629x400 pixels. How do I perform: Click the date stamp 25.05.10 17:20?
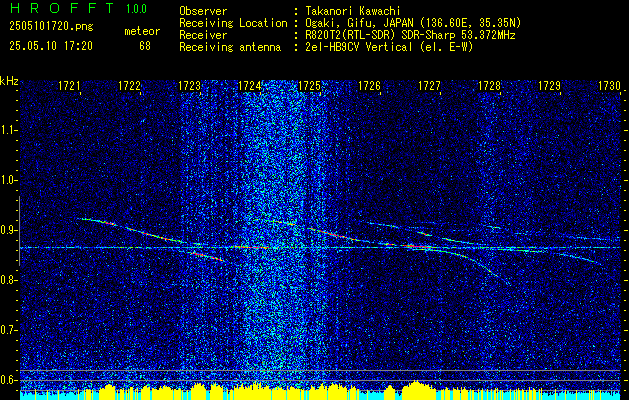pos(51,46)
